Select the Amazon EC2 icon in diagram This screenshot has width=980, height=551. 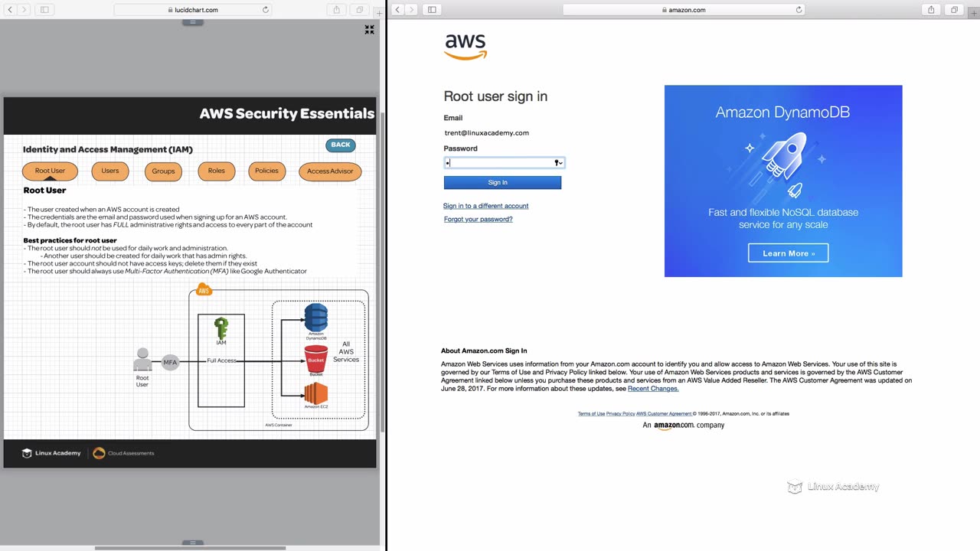coord(315,393)
